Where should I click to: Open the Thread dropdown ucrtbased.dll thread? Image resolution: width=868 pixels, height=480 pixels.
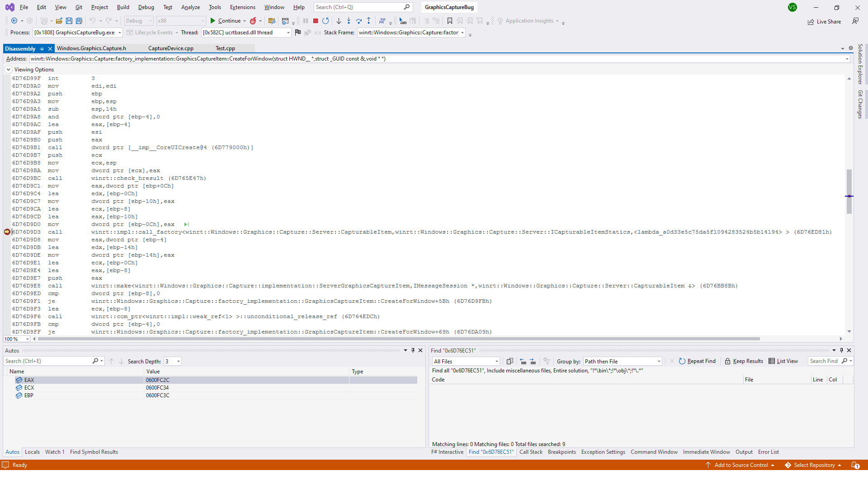coord(288,33)
